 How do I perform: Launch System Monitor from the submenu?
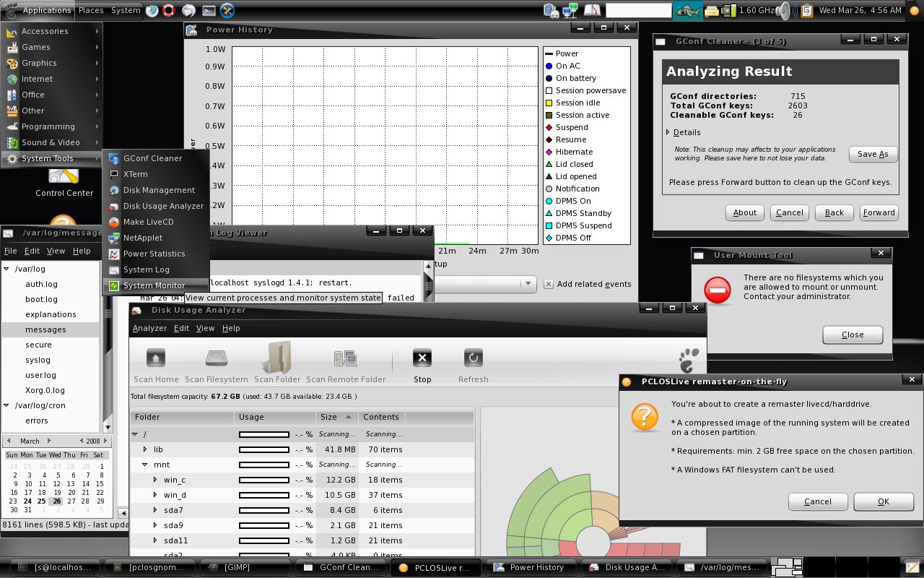pos(156,285)
